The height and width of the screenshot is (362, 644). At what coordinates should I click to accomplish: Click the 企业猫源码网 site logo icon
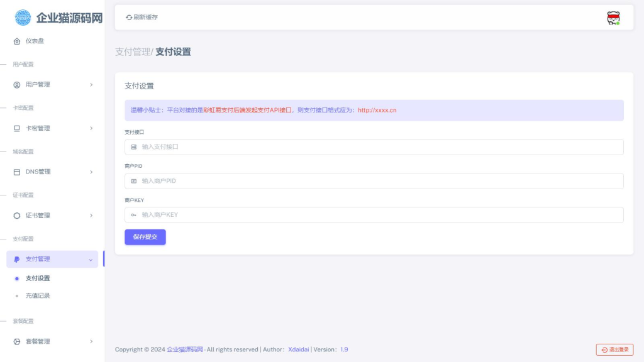[x=23, y=18]
